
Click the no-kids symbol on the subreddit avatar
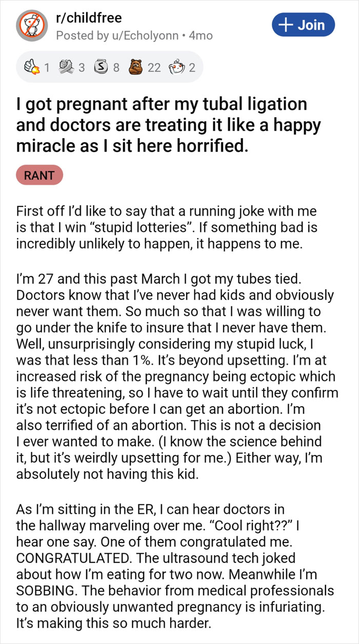click(30, 25)
